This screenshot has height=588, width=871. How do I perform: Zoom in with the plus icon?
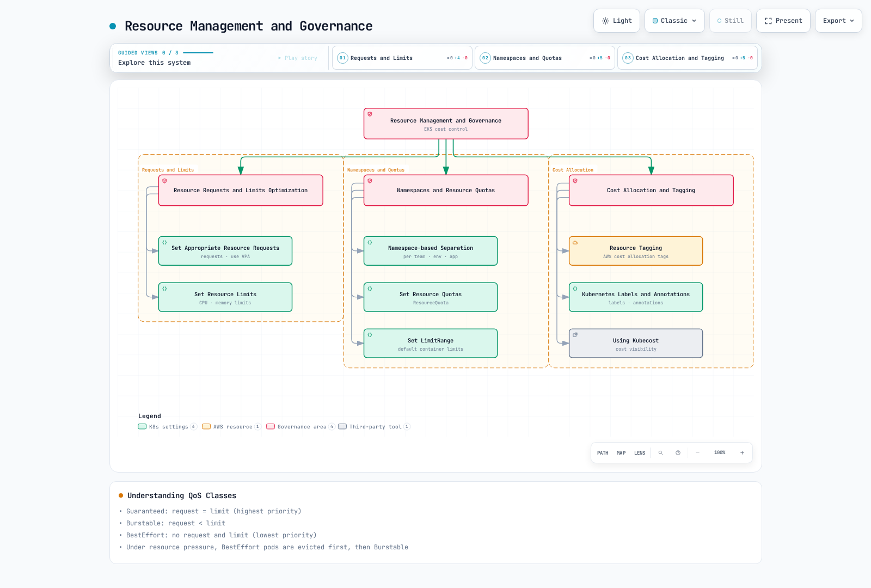click(x=742, y=453)
